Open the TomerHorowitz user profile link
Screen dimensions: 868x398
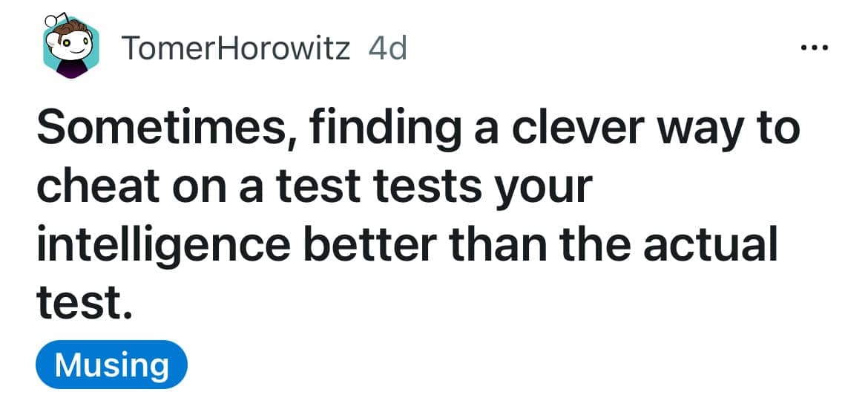pyautogui.click(x=235, y=49)
